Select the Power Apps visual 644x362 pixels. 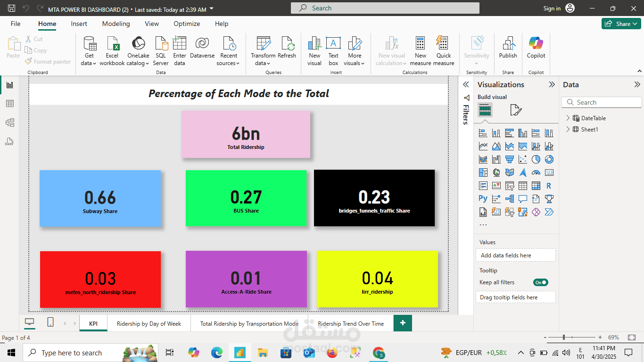(536, 212)
